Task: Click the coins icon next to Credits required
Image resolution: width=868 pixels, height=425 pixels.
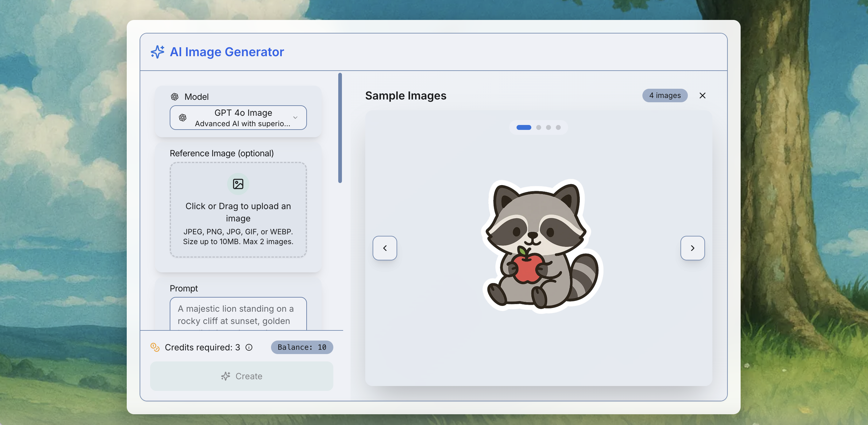Action: [x=155, y=347]
